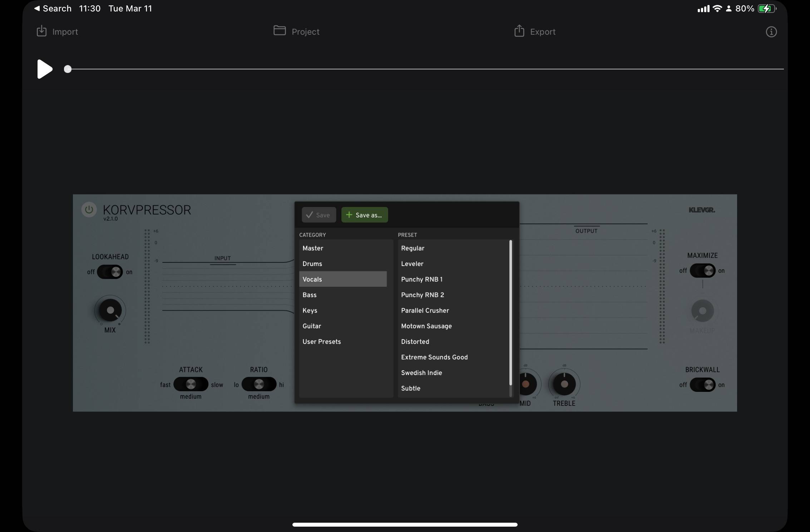Click the playback position slider handle
Image resolution: width=810 pixels, height=532 pixels.
tap(68, 69)
